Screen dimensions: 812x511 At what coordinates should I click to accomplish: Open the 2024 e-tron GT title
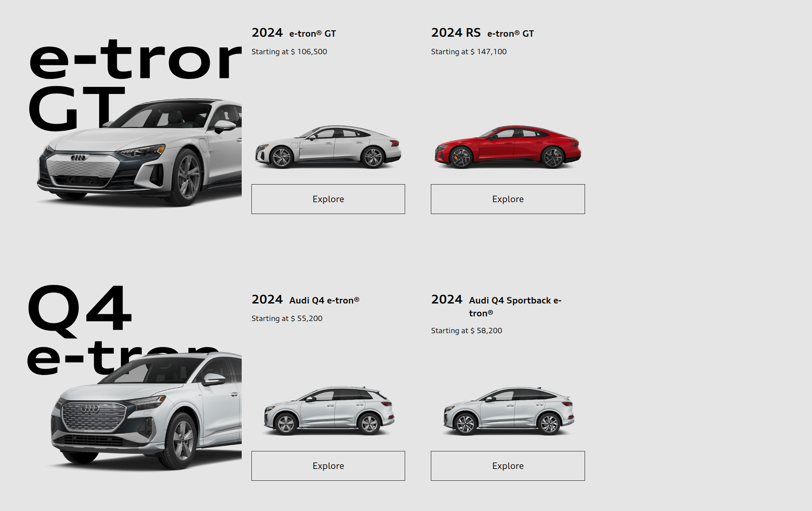294,33
